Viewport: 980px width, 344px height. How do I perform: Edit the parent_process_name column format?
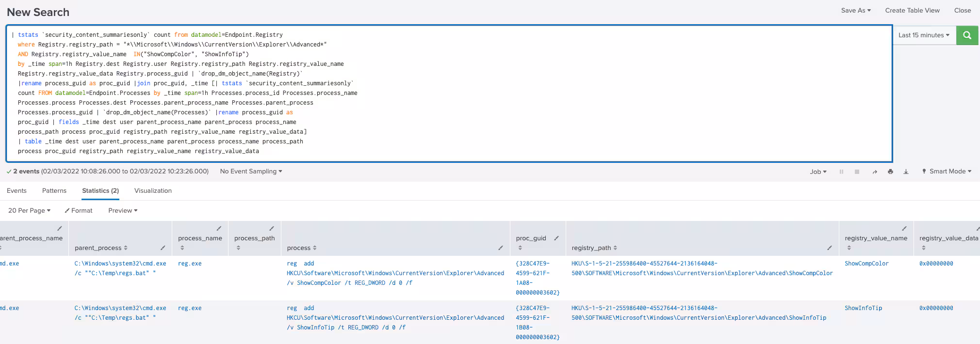(60, 228)
